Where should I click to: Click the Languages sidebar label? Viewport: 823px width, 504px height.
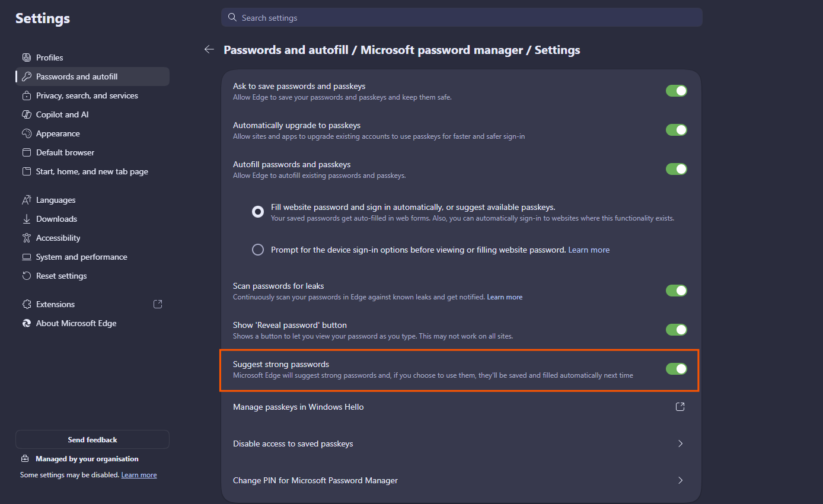[x=56, y=200]
